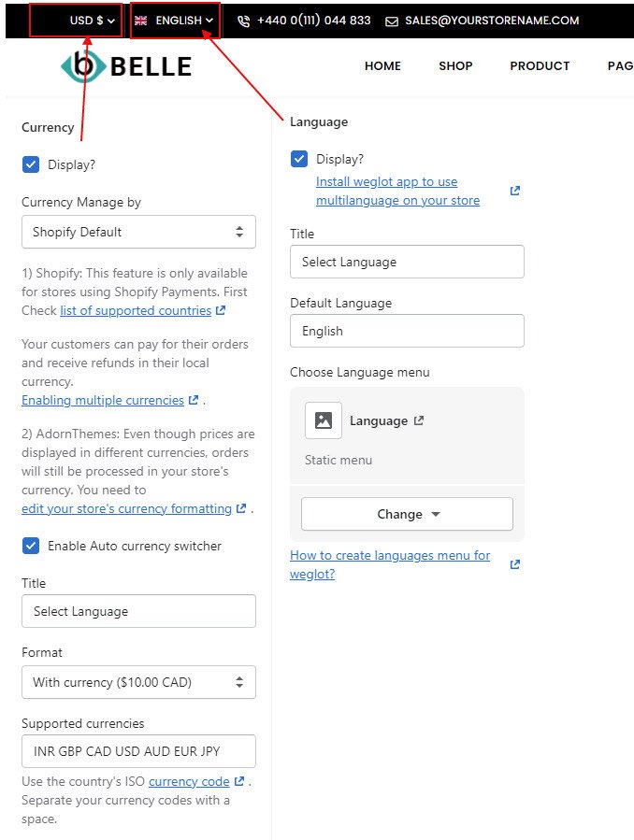This screenshot has height=840, width=634.
Task: Click the phone icon in top bar
Action: pos(244,21)
